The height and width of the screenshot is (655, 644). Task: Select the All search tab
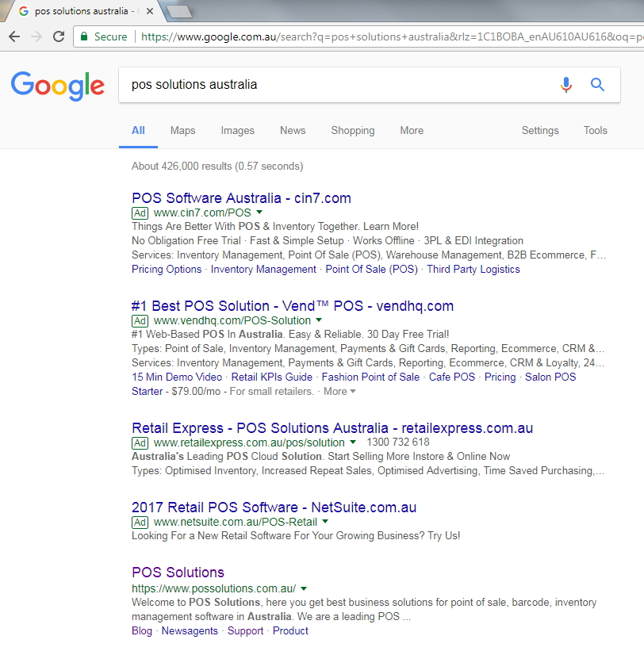pyautogui.click(x=138, y=130)
